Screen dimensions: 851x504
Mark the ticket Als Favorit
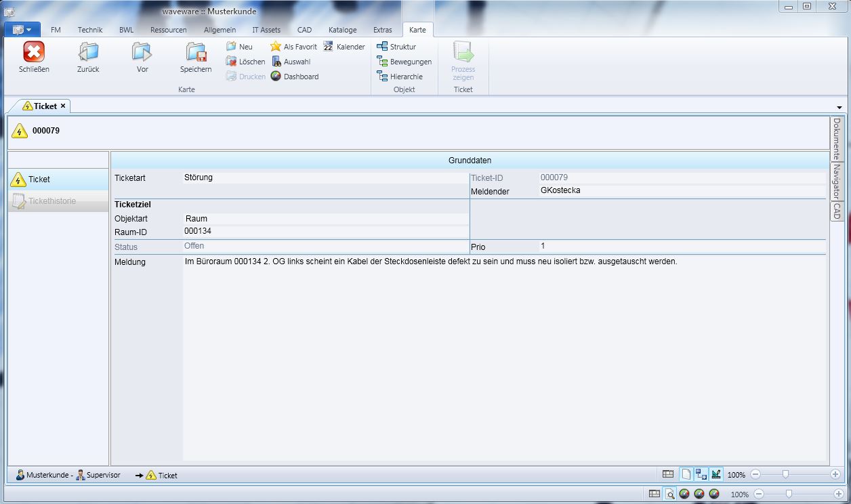pos(293,47)
